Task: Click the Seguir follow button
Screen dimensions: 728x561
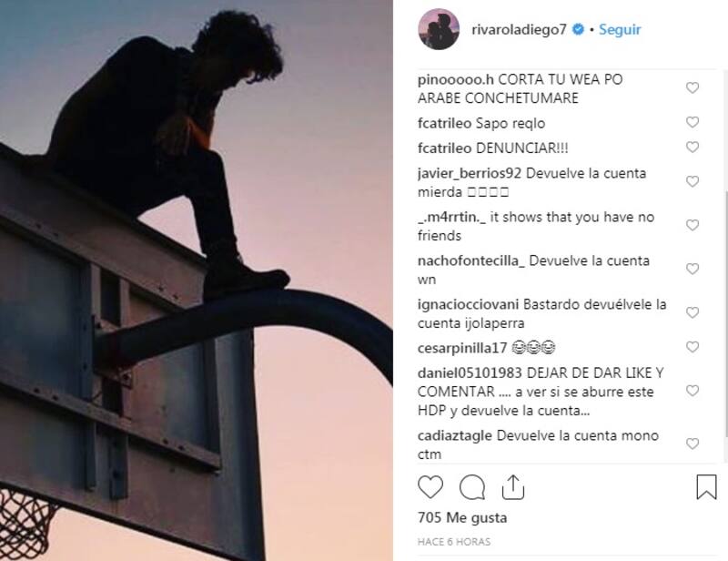Action: [620, 29]
